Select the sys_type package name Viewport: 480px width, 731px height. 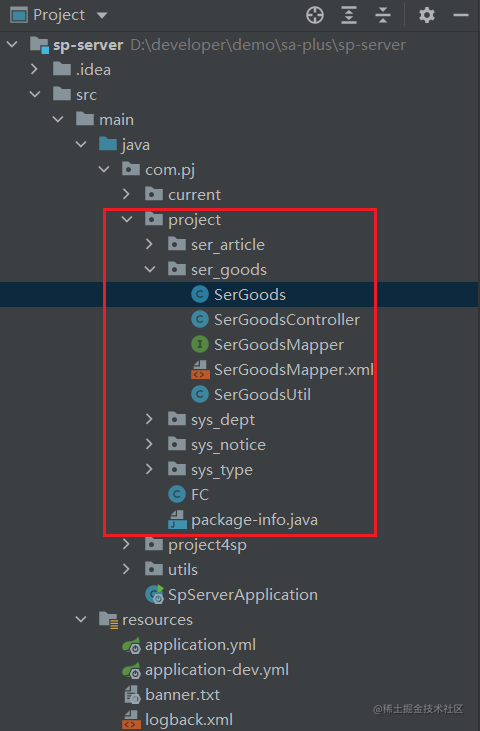click(x=222, y=470)
